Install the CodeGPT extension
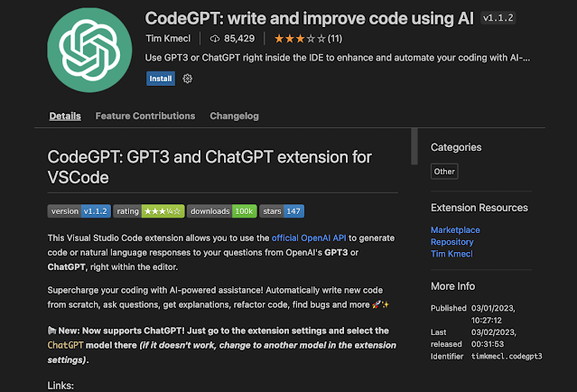Image resolution: width=577 pixels, height=392 pixels. tap(161, 79)
